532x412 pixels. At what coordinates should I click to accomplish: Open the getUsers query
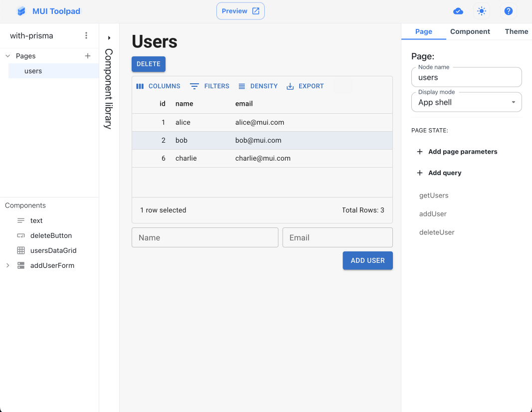434,196
